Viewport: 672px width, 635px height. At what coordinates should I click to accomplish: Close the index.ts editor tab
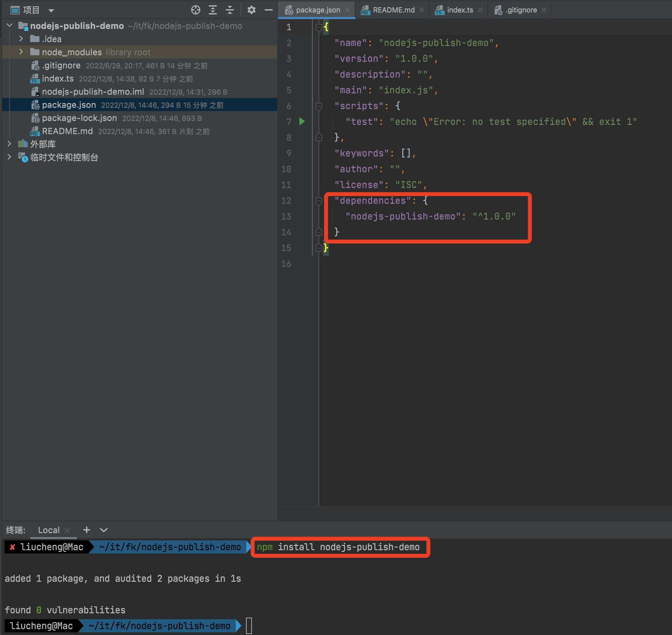pos(480,10)
